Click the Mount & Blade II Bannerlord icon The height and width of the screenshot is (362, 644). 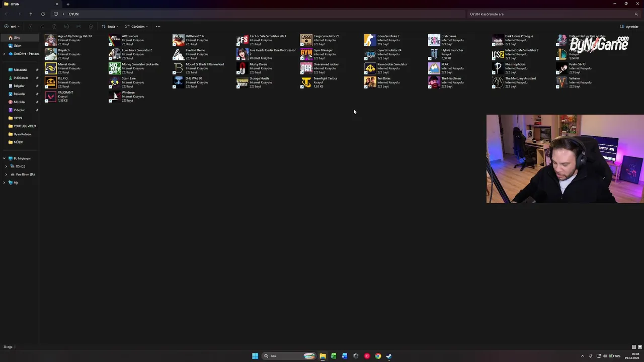pos(179,68)
